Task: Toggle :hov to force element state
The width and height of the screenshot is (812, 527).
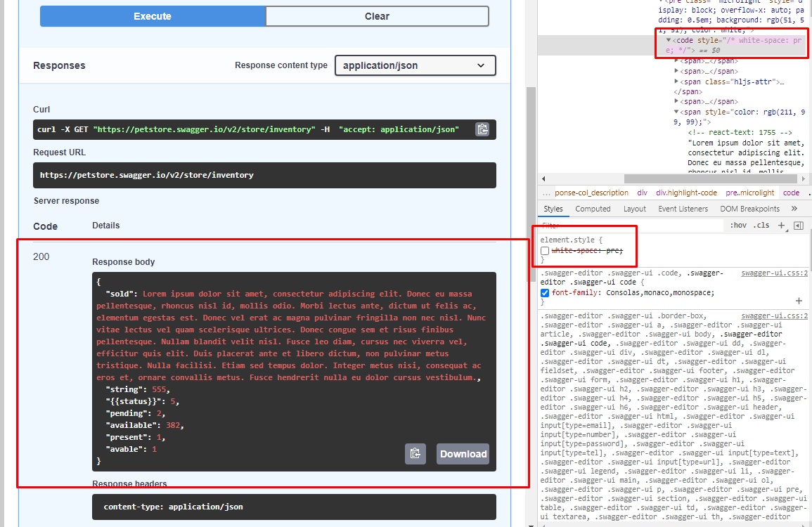Action: tap(738, 225)
